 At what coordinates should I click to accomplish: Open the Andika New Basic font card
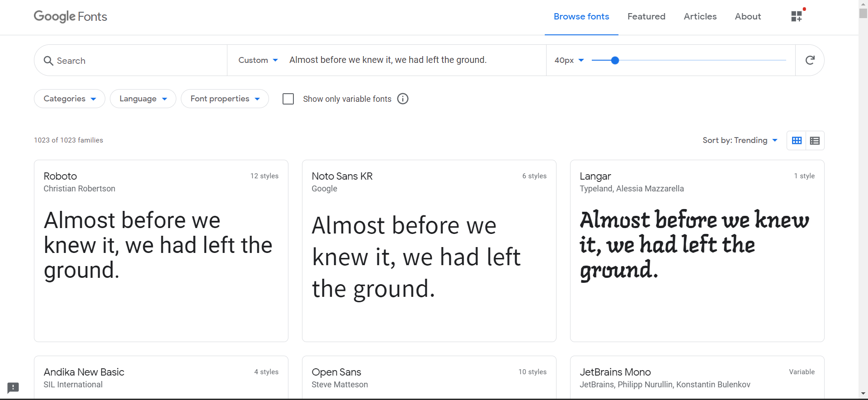161,378
